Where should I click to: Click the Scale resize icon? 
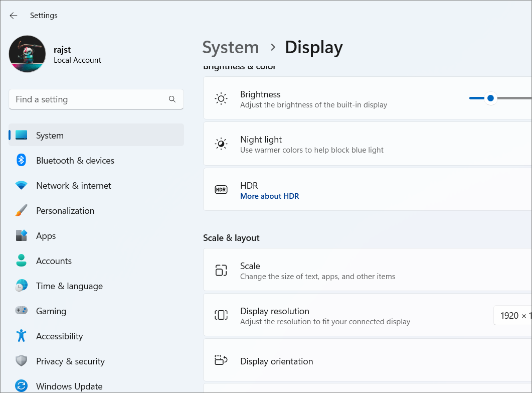click(x=221, y=270)
